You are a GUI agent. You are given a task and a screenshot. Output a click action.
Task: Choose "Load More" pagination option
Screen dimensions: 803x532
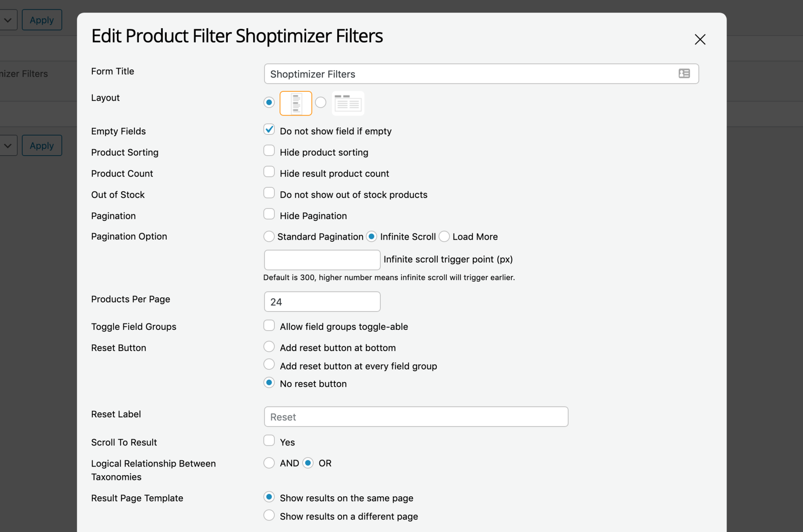[444, 236]
